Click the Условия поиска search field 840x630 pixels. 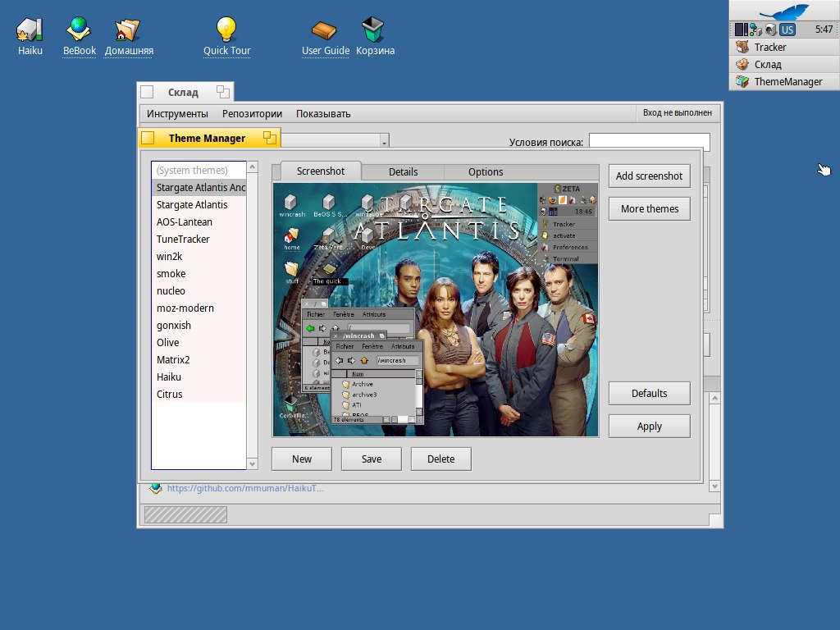(x=650, y=141)
